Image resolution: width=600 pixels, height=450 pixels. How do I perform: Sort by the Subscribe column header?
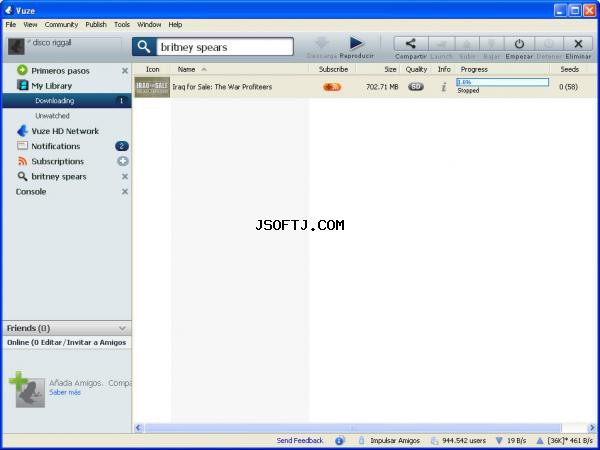click(x=333, y=69)
